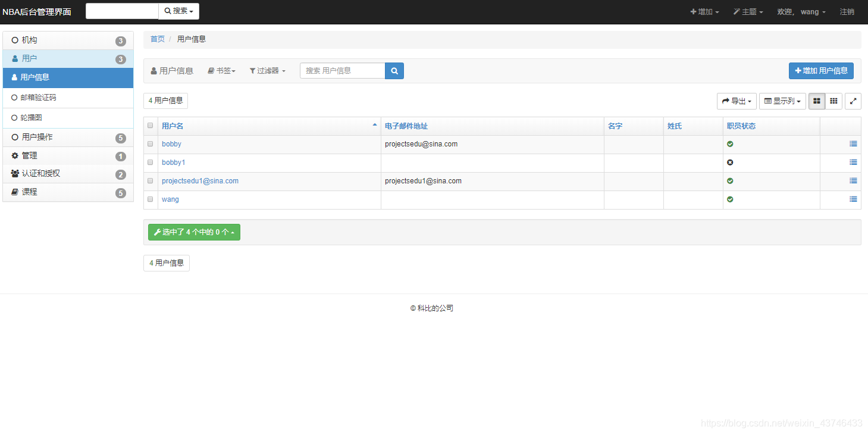Image resolution: width=868 pixels, height=434 pixels.
Task: Open detail list icon in bobby row
Action: click(853, 144)
